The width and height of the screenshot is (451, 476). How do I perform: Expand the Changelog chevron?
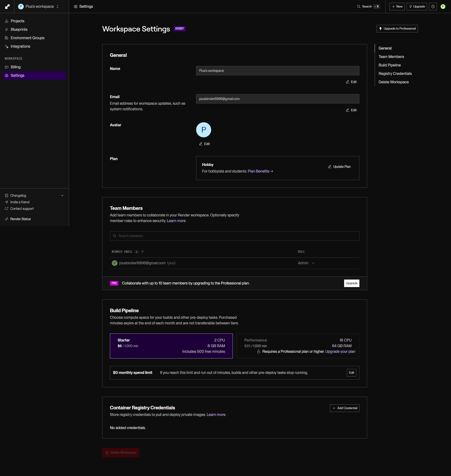pos(62,196)
